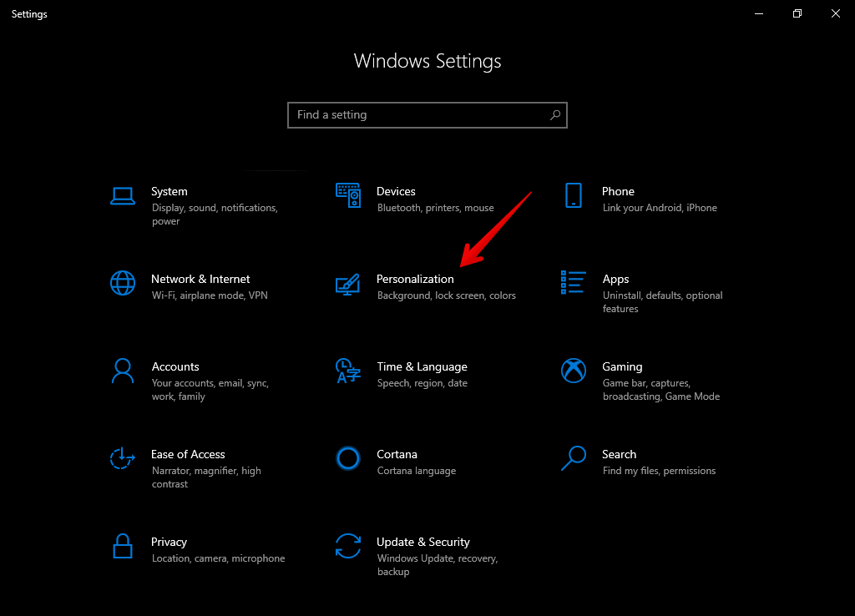Click 'Wi-Fi, airplane mode, VPN' text

pyautogui.click(x=210, y=295)
